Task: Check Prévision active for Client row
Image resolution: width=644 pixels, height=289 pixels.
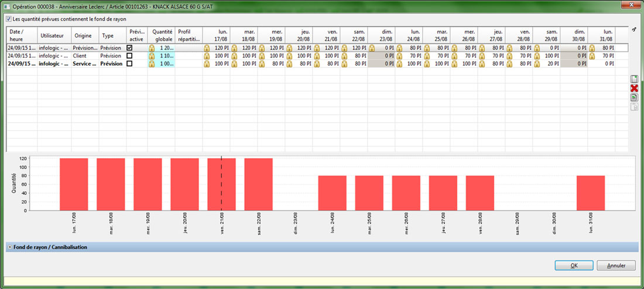Action: point(130,56)
